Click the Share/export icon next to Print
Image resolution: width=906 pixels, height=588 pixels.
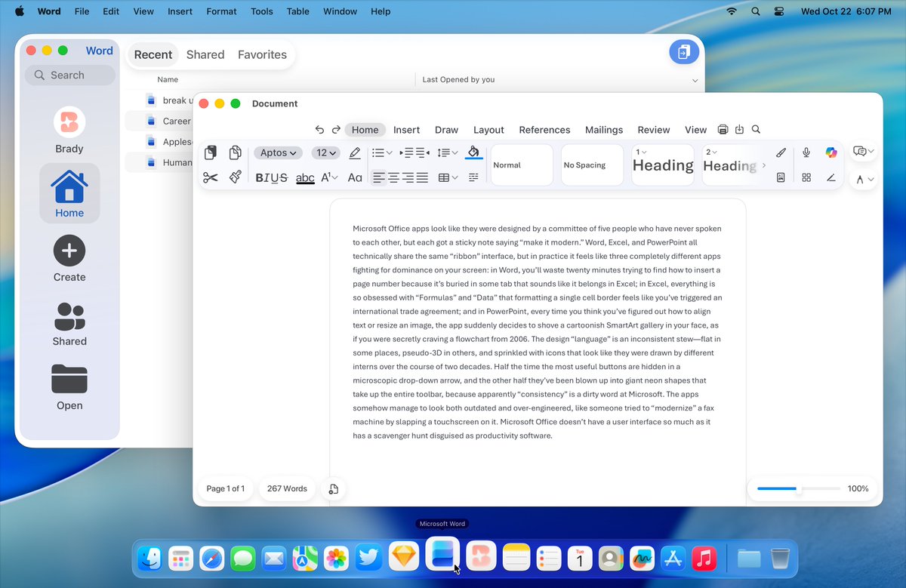pyautogui.click(x=739, y=130)
